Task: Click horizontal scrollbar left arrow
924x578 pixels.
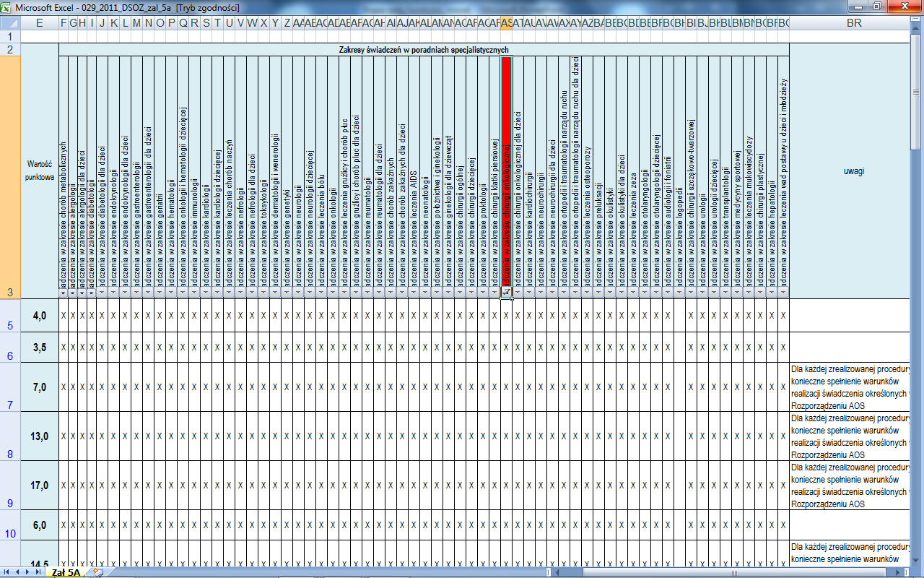Action: (559, 571)
